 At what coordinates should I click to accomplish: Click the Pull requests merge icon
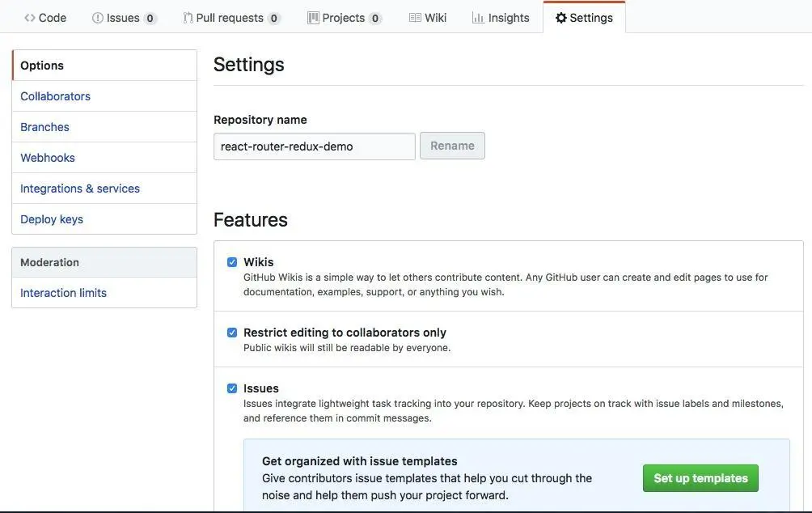tap(188, 18)
